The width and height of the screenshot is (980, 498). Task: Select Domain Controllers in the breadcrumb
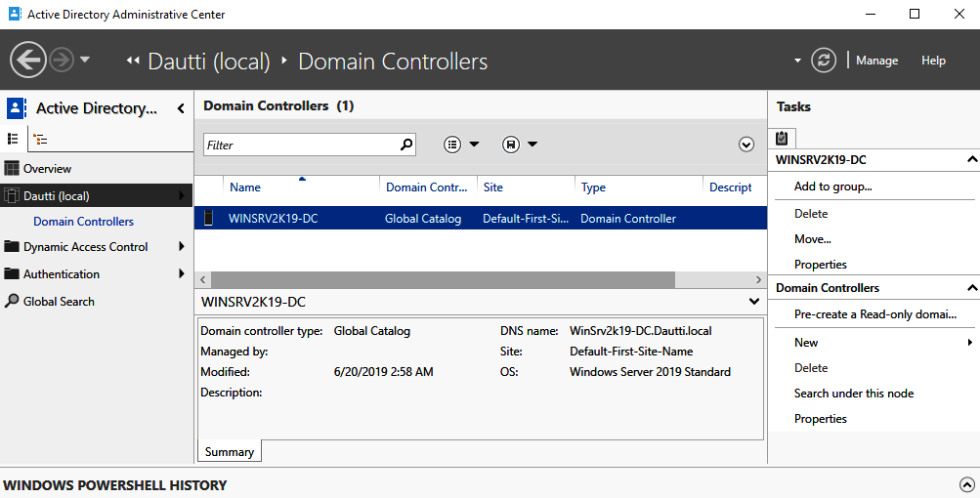pos(393,62)
